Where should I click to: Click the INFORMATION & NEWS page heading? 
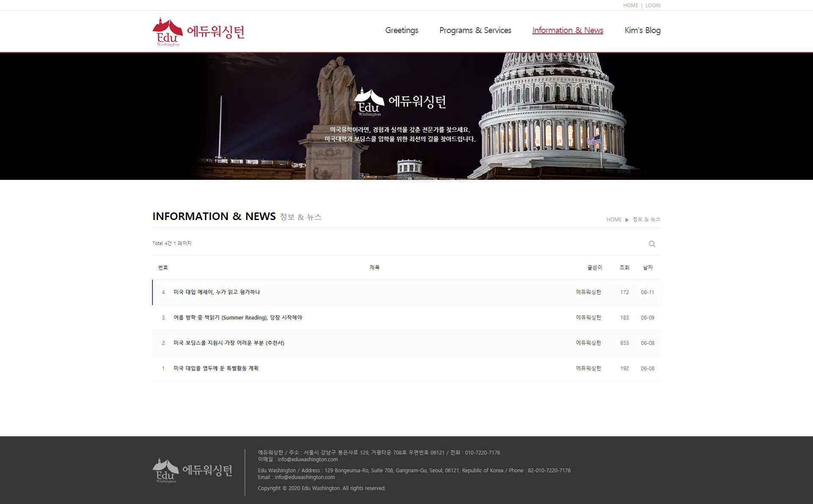[x=214, y=216]
